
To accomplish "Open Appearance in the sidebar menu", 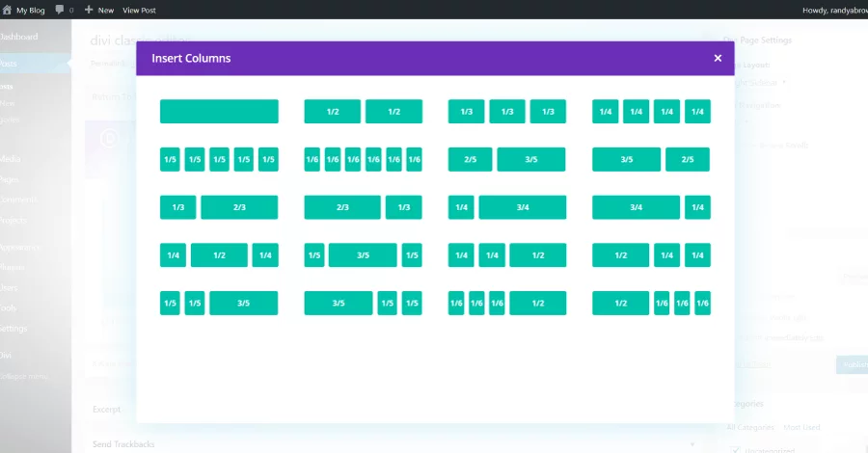I will pos(20,247).
